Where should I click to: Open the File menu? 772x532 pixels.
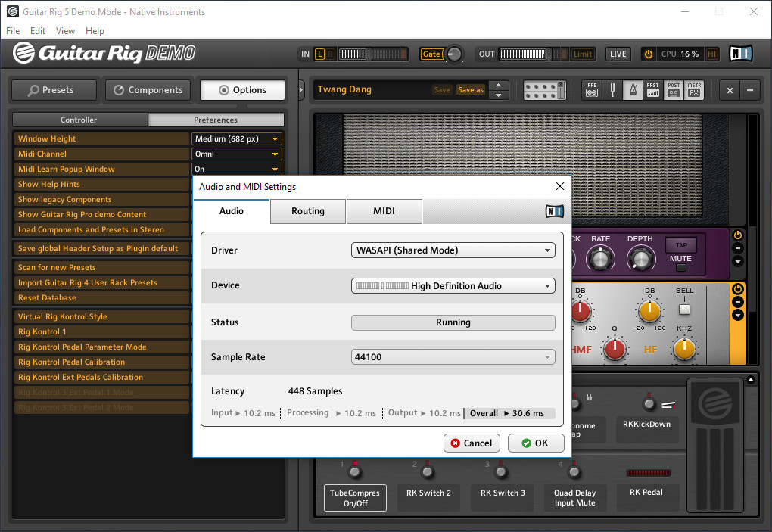point(13,30)
